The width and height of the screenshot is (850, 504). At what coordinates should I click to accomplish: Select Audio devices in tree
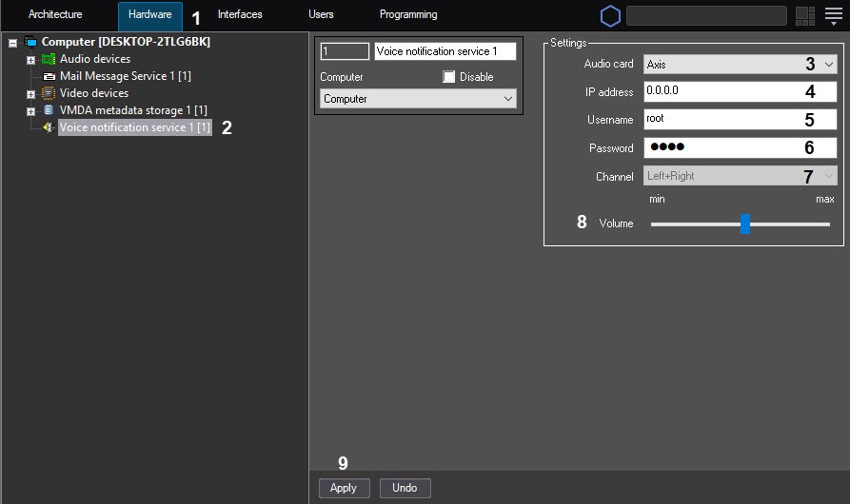tap(95, 59)
